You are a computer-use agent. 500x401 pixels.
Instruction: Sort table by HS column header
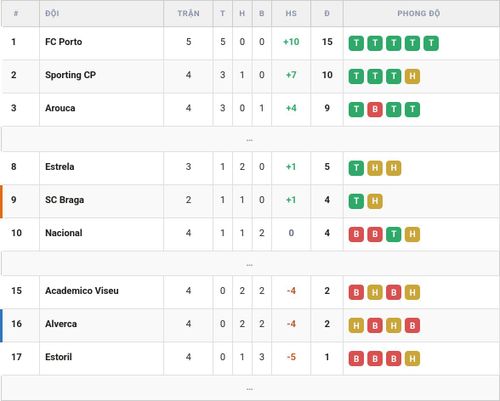pyautogui.click(x=291, y=13)
